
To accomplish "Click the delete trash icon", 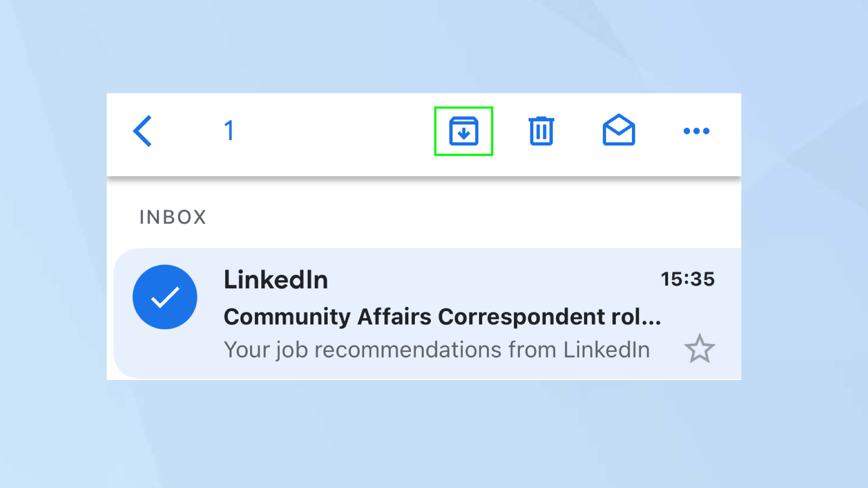I will coord(541,131).
